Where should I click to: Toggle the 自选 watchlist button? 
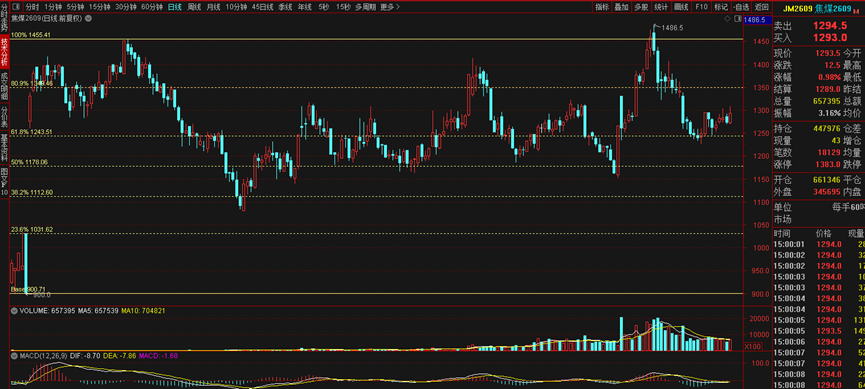pos(741,7)
